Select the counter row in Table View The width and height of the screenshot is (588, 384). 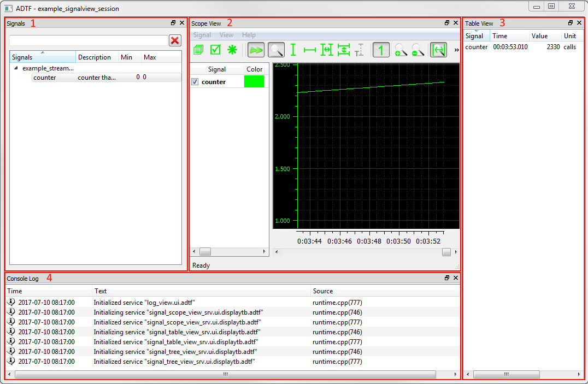click(523, 47)
